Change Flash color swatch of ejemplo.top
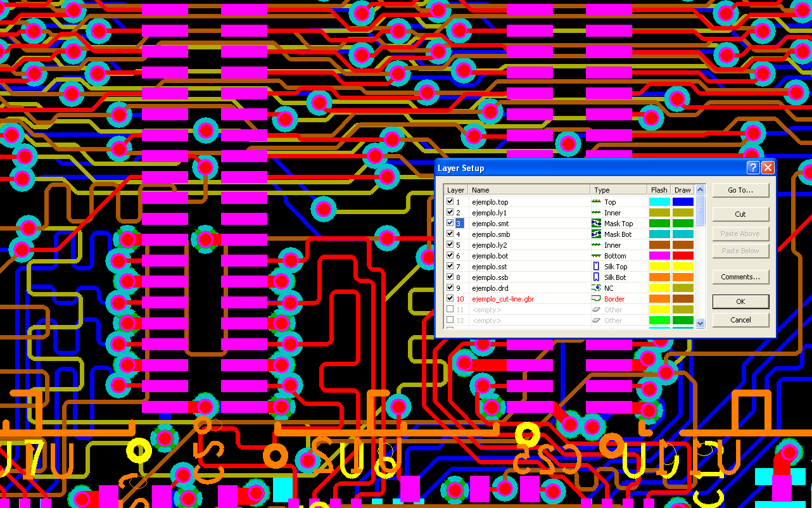 659,202
